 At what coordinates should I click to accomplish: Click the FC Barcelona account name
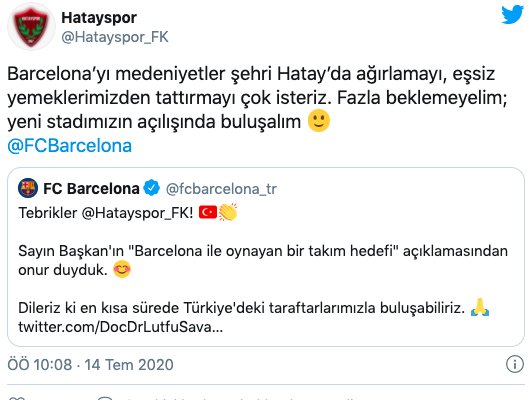(91, 188)
